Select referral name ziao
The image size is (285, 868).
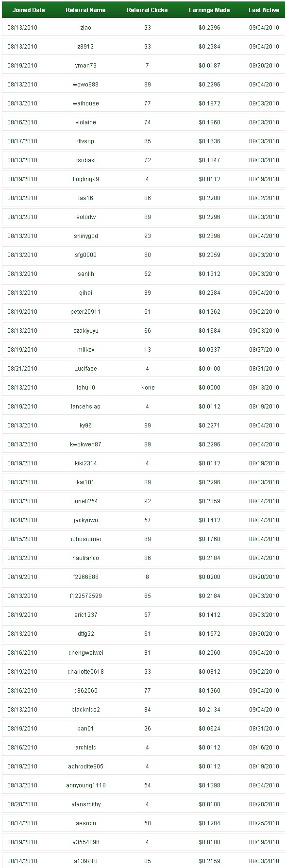point(85,28)
